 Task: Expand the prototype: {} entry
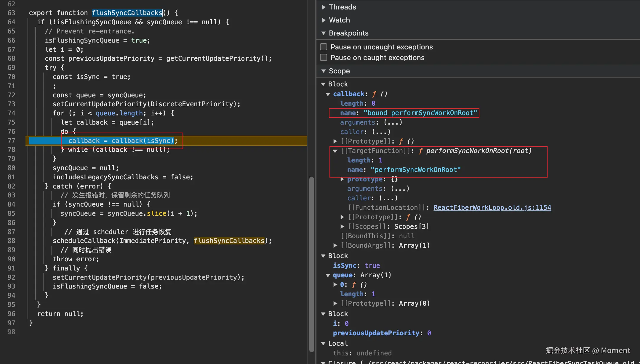[x=342, y=179]
